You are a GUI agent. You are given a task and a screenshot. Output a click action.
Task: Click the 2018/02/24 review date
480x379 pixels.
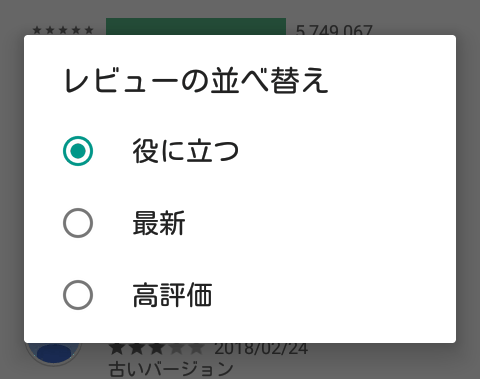(x=261, y=349)
